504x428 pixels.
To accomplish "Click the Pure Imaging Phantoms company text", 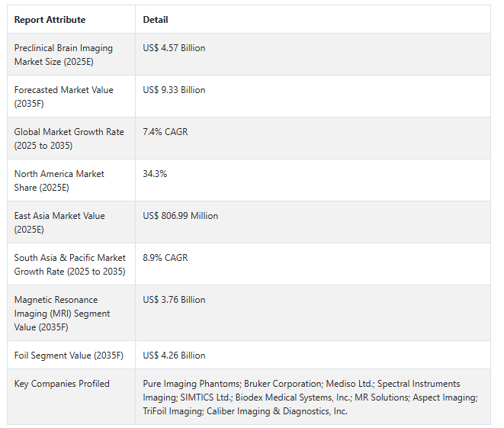I will point(191,384).
